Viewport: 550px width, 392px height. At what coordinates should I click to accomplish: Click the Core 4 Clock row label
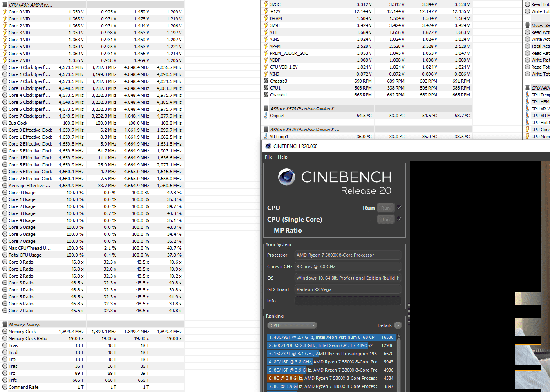pyautogui.click(x=29, y=95)
